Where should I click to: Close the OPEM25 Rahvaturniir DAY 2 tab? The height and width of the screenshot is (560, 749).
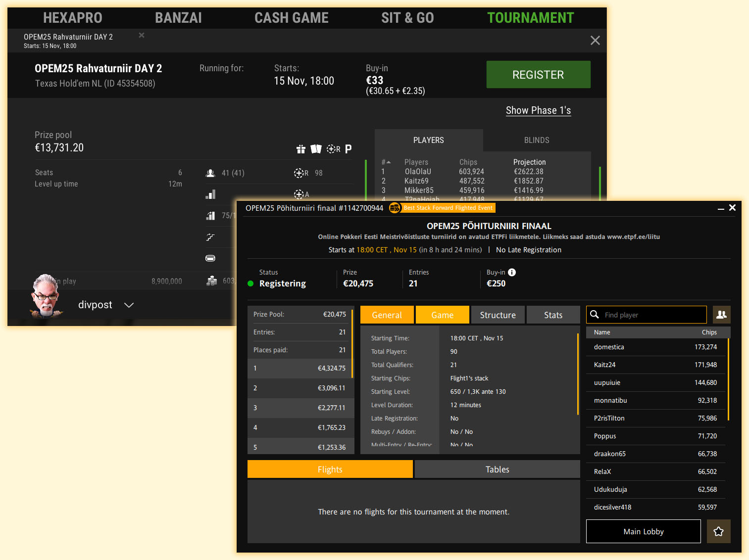[142, 35]
